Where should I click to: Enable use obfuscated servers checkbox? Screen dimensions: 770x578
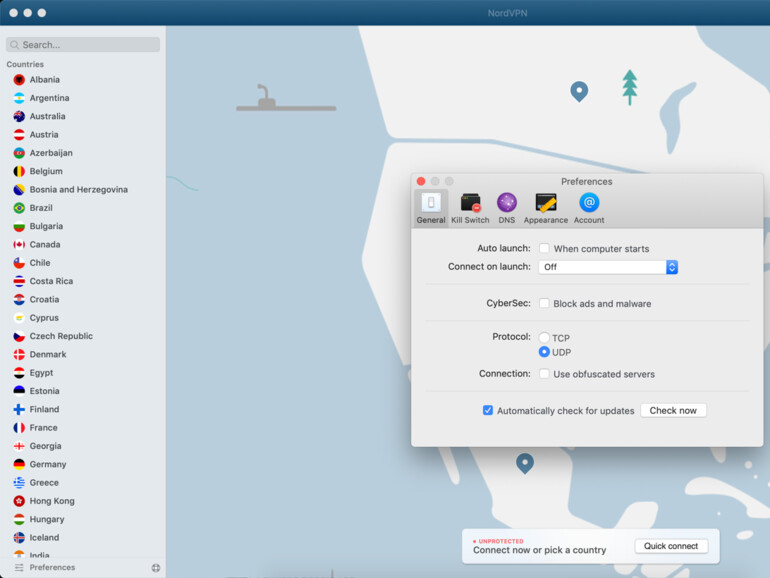click(544, 374)
